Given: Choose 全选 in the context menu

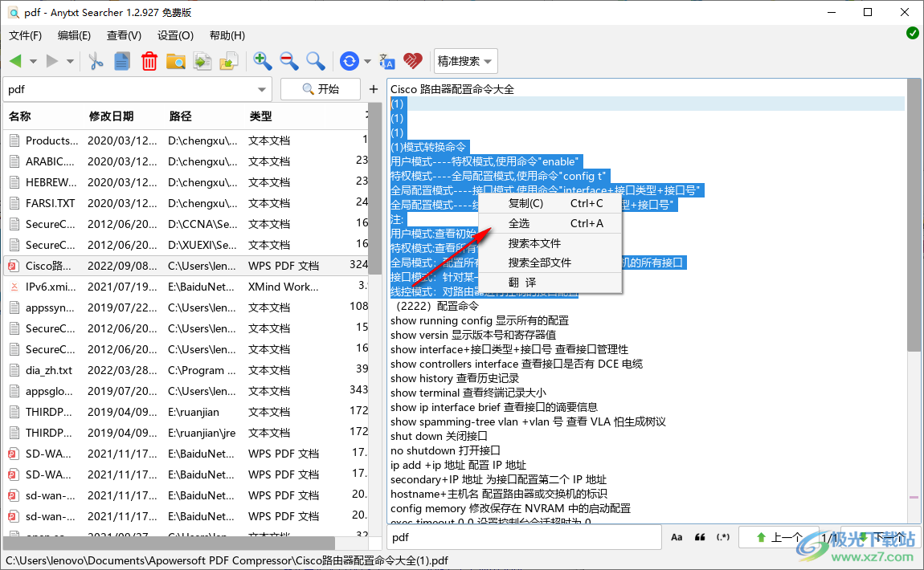Looking at the screenshot, I should (521, 222).
